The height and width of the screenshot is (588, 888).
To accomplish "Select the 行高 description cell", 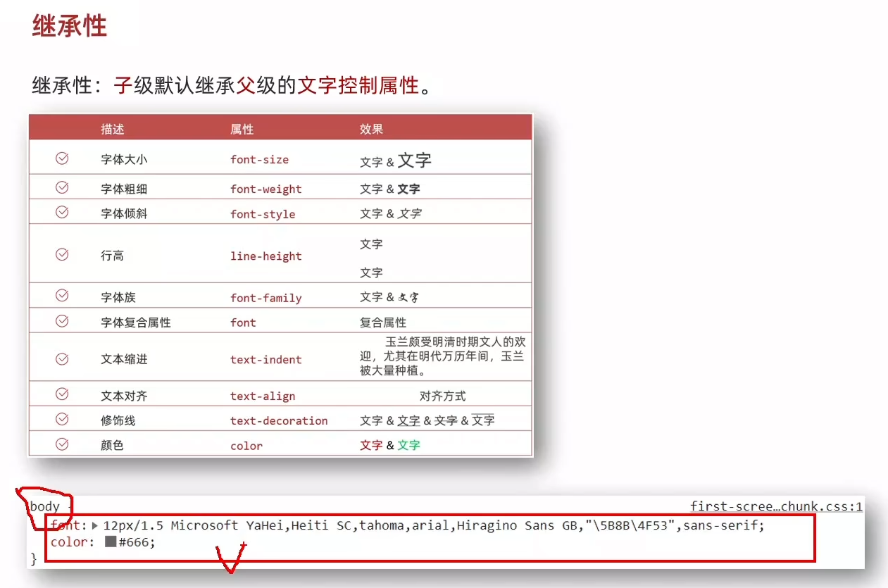I will pyautogui.click(x=113, y=256).
